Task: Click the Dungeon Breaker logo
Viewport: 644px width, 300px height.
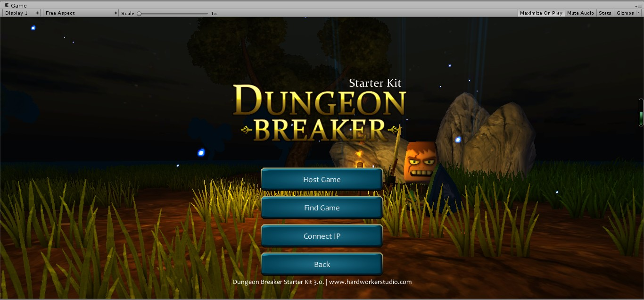Action: tap(320, 113)
